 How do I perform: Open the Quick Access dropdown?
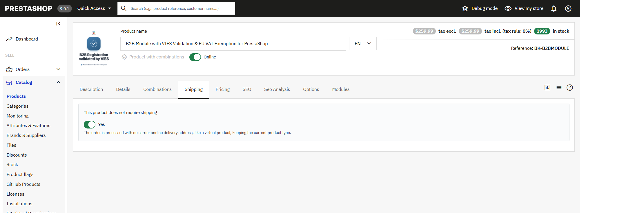(x=94, y=8)
